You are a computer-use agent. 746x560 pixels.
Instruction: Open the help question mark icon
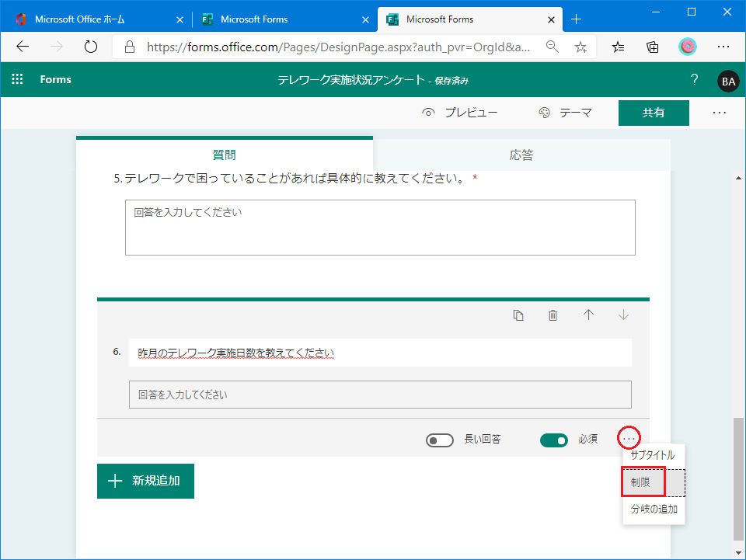[x=694, y=79]
